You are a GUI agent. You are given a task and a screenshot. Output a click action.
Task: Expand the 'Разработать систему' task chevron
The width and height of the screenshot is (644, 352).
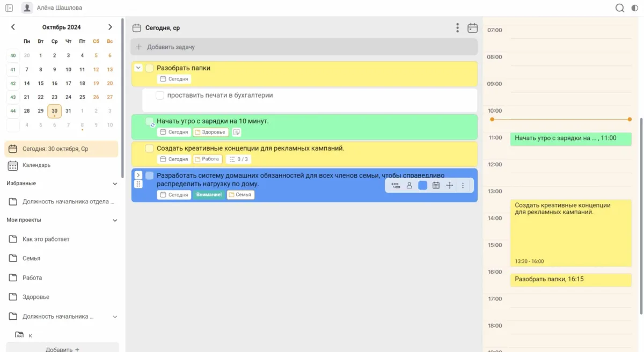point(138,175)
